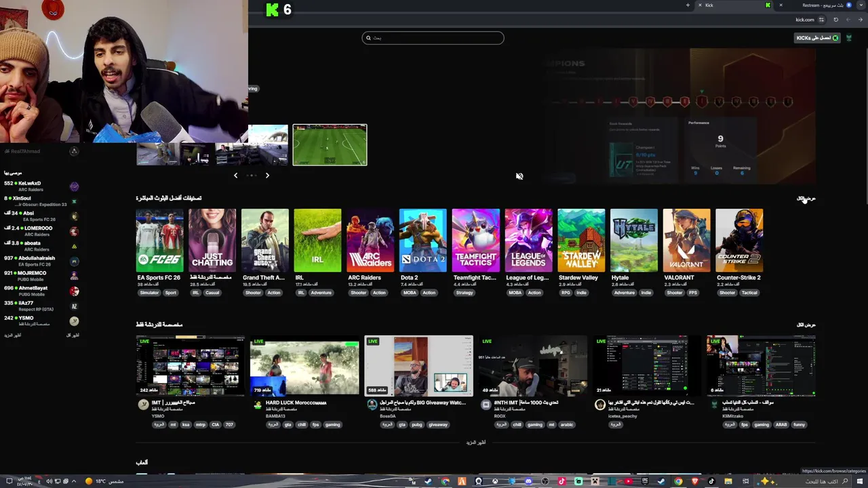Open XinSoul channel in sidebar
The height and width of the screenshot is (488, 868).
(41, 201)
